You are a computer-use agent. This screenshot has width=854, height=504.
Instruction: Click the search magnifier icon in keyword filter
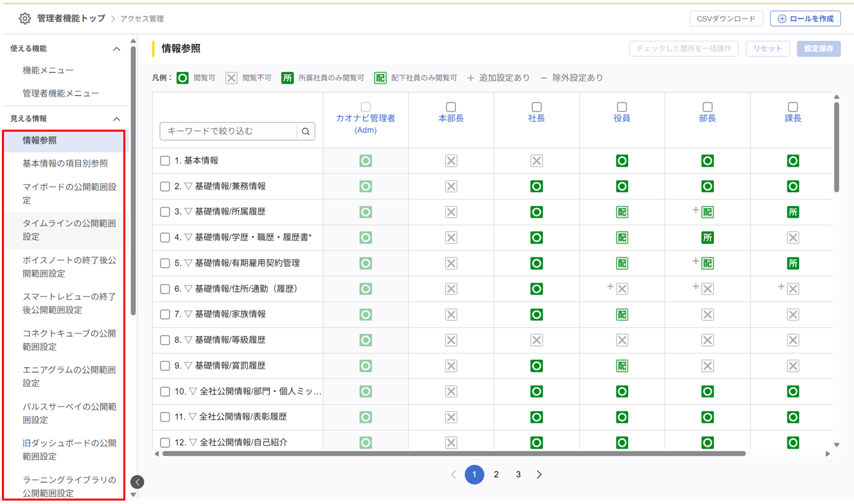coord(306,131)
